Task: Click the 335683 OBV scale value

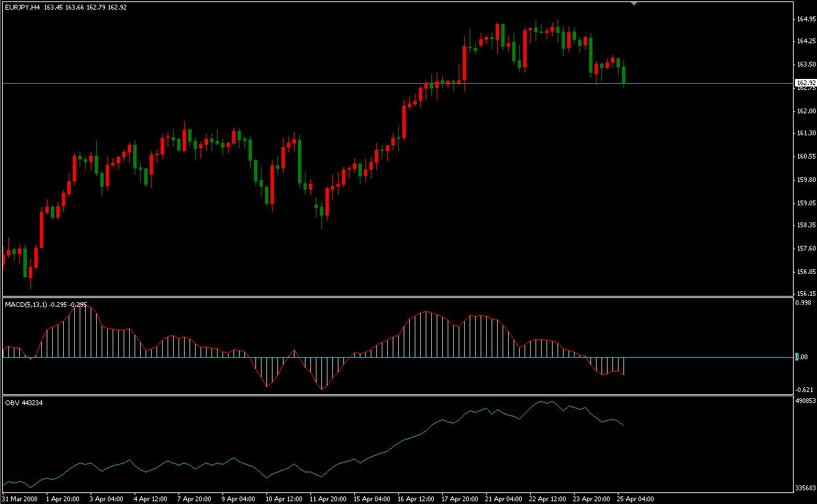Action: point(805,488)
